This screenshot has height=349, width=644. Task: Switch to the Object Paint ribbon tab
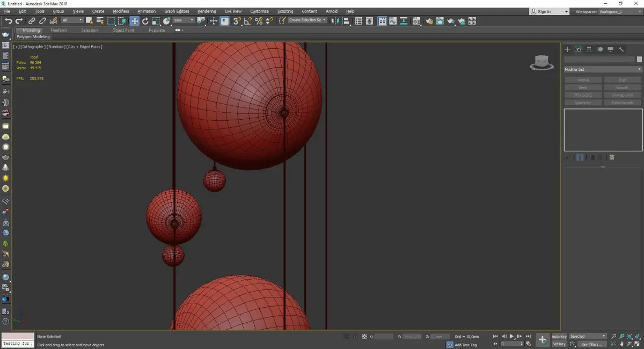tap(123, 30)
